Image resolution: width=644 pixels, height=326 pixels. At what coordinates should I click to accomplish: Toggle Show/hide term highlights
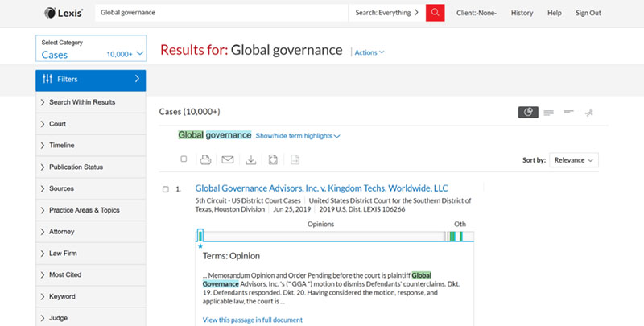pos(297,136)
